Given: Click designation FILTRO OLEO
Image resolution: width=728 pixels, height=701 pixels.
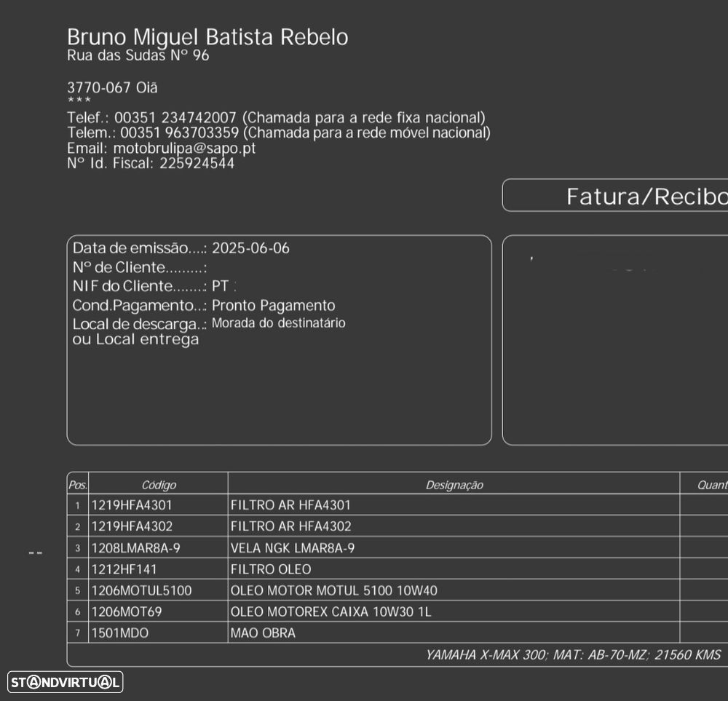Looking at the screenshot, I should coord(271,569).
